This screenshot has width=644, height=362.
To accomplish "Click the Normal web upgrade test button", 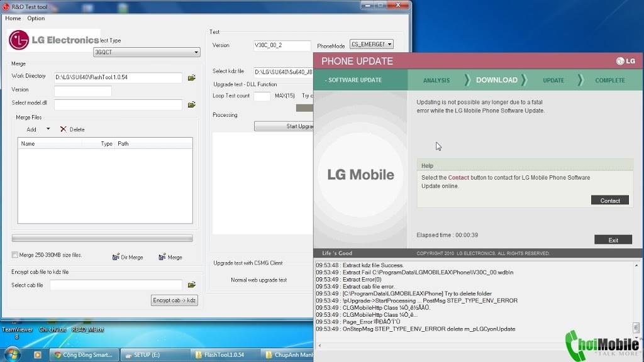I will point(258,280).
